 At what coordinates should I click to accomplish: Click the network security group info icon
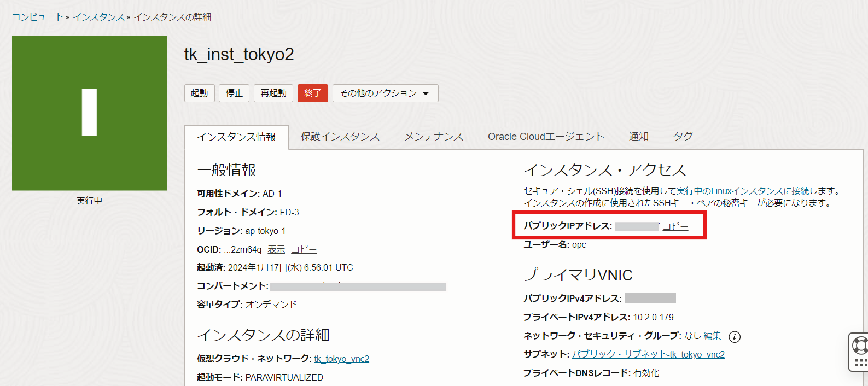[735, 337]
